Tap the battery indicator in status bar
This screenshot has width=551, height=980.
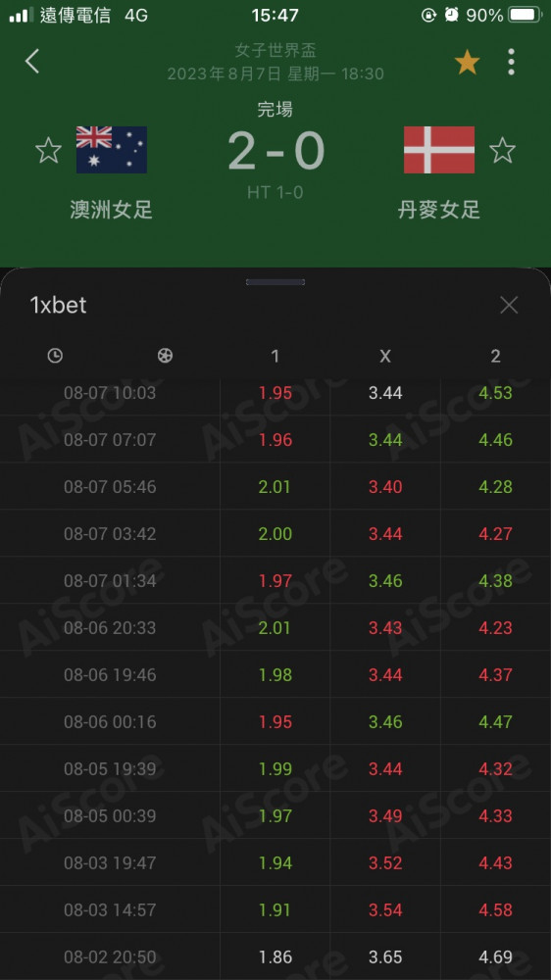click(525, 15)
